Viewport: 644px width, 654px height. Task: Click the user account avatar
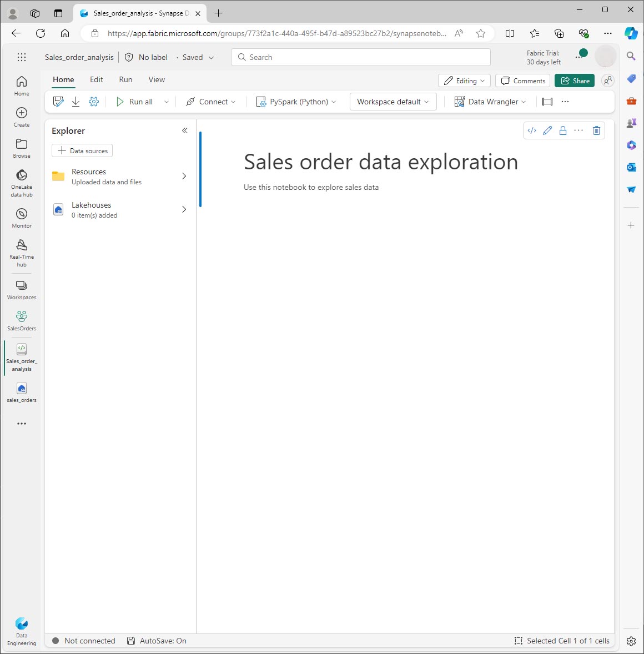pyautogui.click(x=605, y=56)
